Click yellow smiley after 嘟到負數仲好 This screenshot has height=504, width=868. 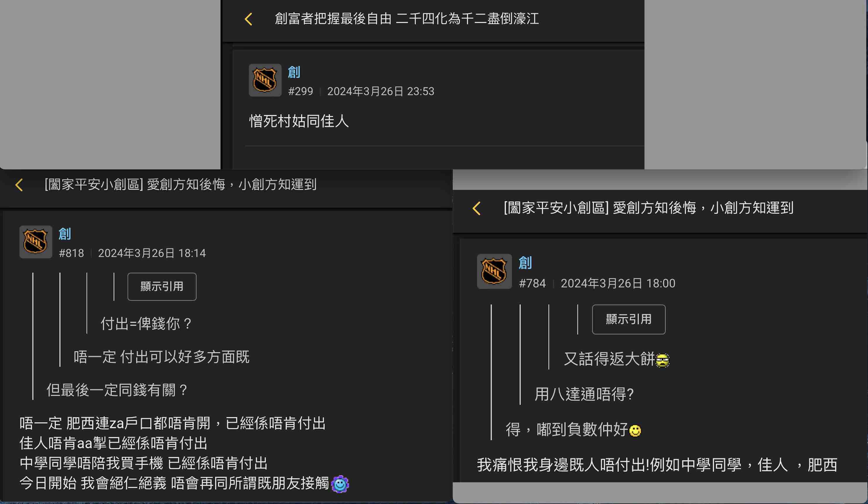pyautogui.click(x=635, y=430)
